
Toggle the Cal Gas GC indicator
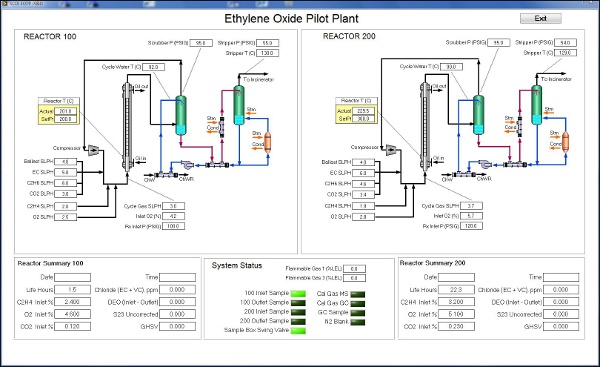click(x=357, y=303)
